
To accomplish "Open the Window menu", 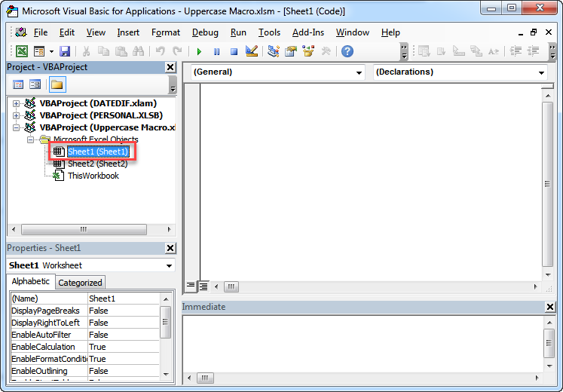I will (x=353, y=32).
